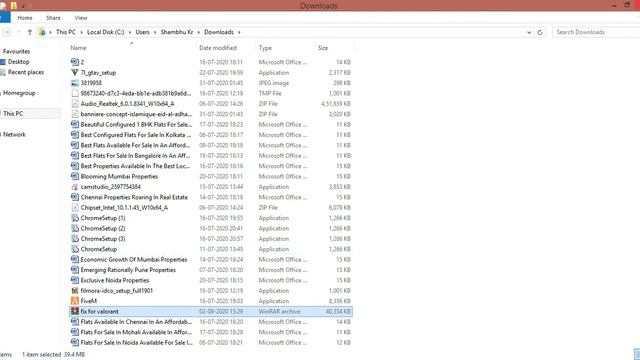Click the ChromeSetup (3) installer icon

coord(75,239)
